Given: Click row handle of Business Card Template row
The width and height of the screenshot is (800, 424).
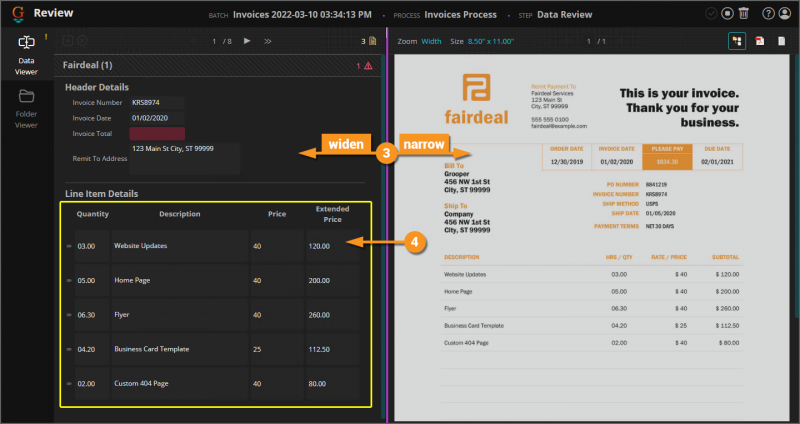Looking at the screenshot, I should click(x=69, y=349).
